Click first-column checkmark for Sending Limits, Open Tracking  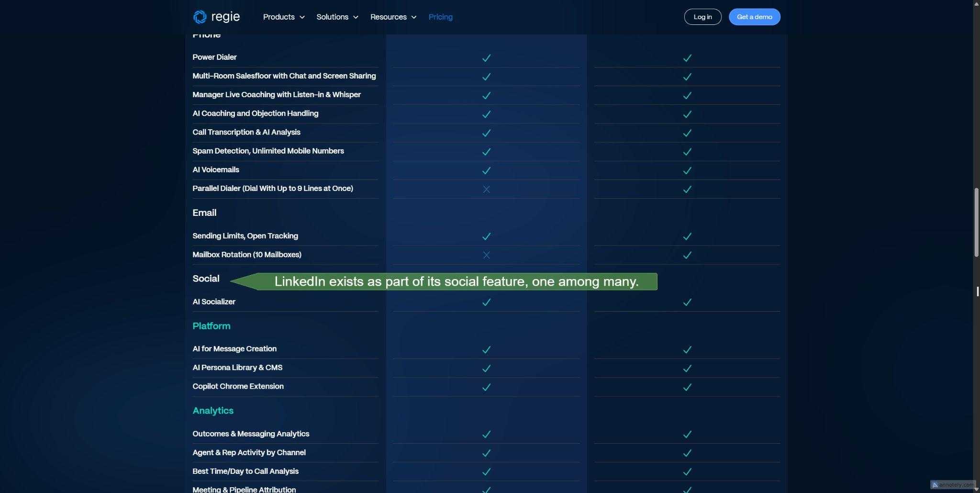pos(486,236)
